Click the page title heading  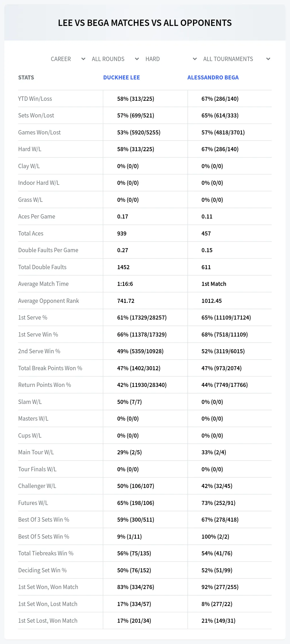145,23
